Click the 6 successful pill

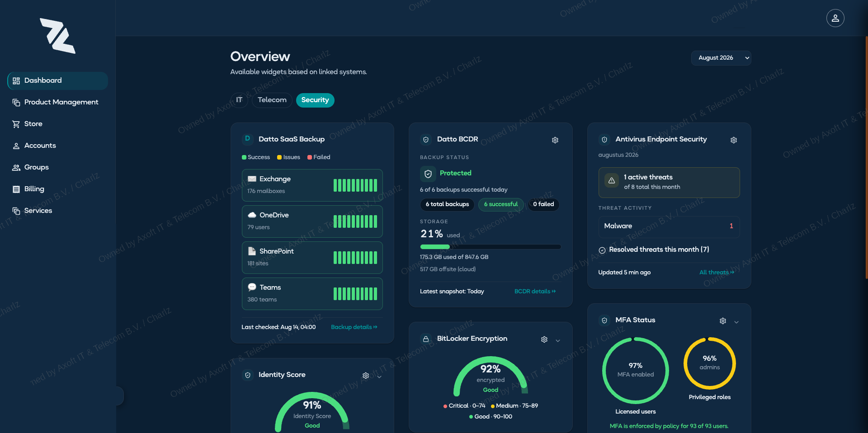501,204
